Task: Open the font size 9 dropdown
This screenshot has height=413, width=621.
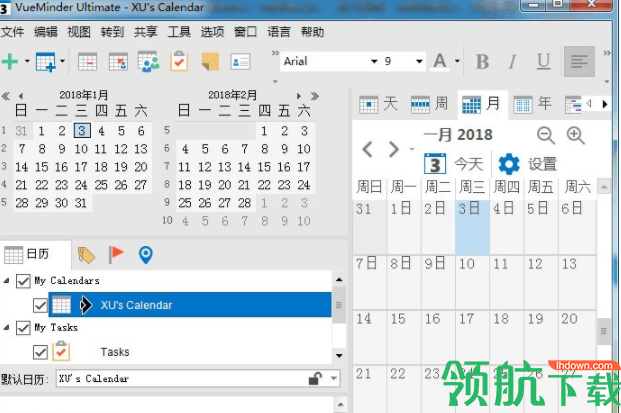Action: click(419, 61)
